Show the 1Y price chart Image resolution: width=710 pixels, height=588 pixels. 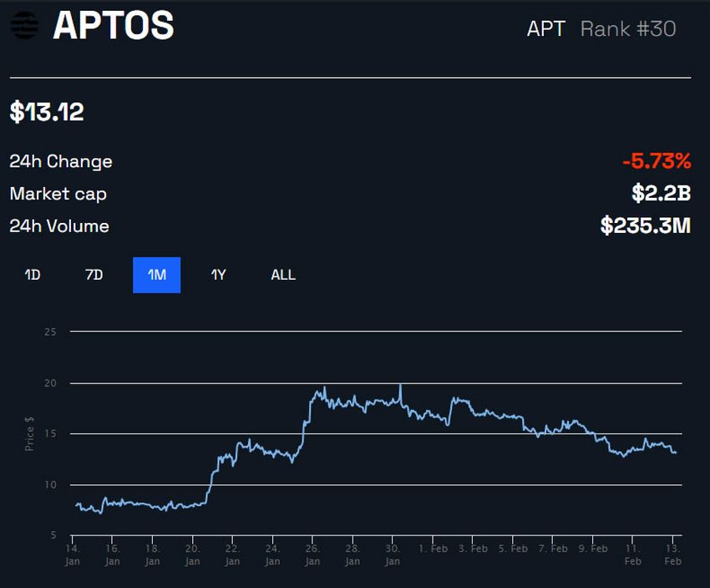218,275
